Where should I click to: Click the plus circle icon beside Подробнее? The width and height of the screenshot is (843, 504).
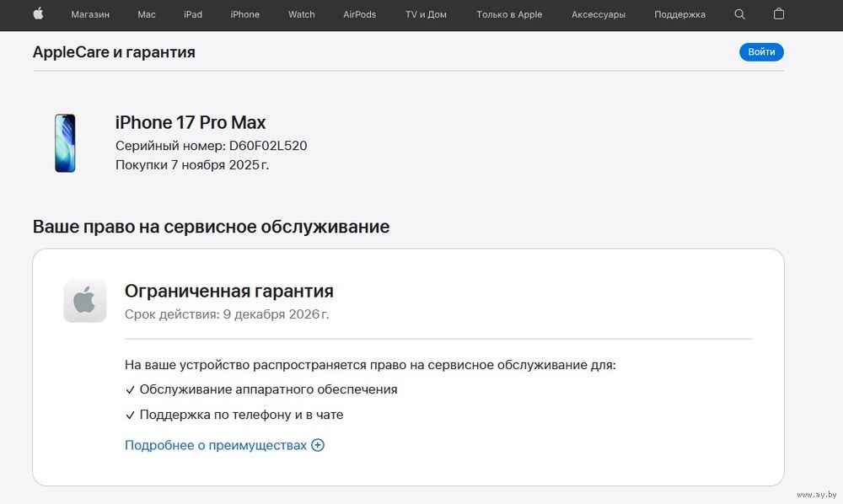point(318,445)
